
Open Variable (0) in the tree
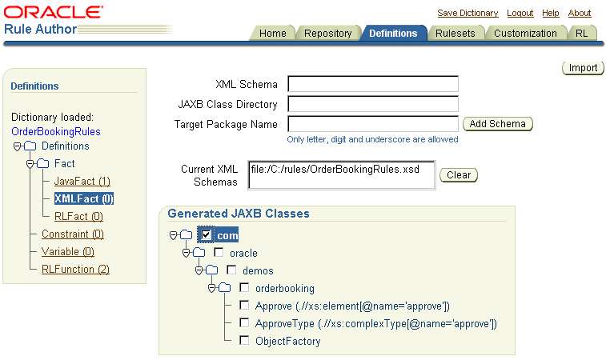[68, 251]
